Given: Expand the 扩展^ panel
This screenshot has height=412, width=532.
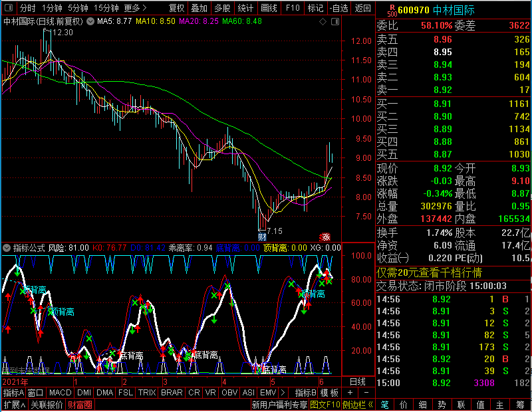Looking at the screenshot, I should click(14, 405).
